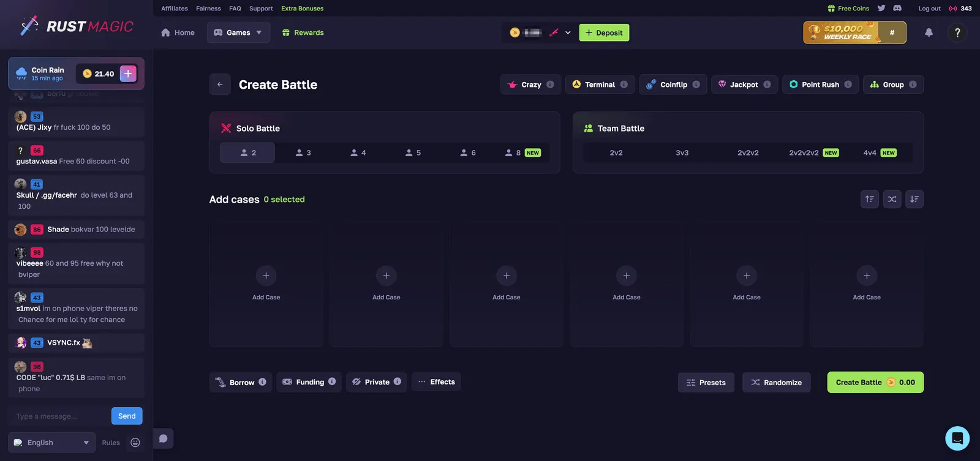Toggle Private battle option

point(377,382)
